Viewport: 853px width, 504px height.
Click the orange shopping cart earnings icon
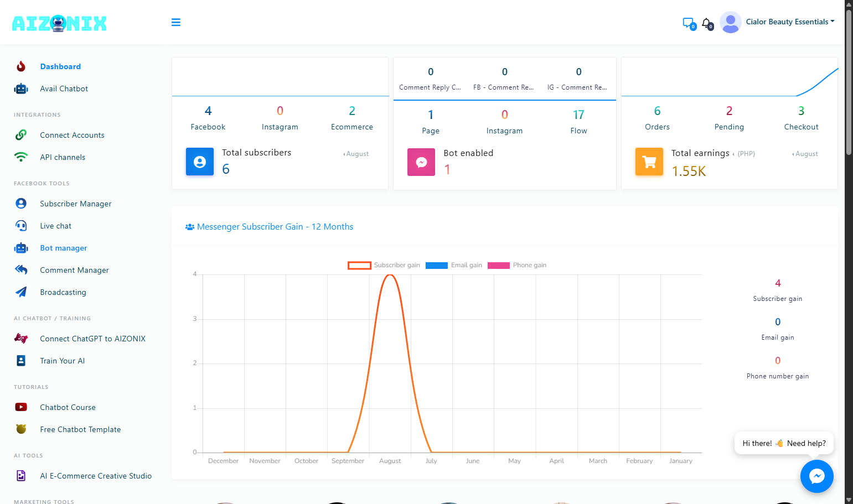click(x=649, y=162)
